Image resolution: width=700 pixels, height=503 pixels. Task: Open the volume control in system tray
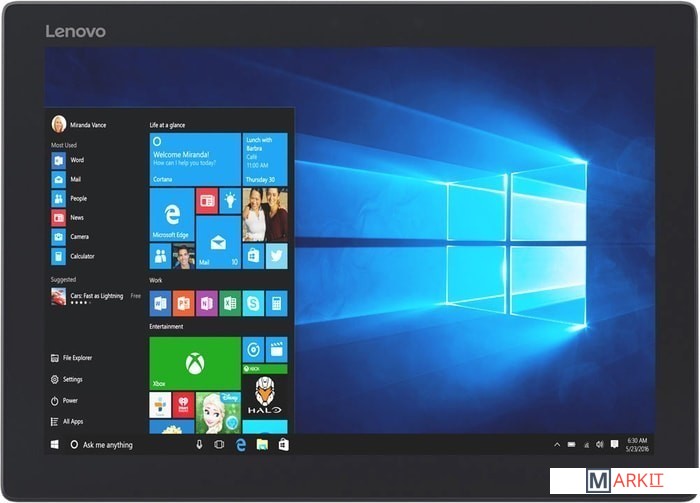pyautogui.click(x=600, y=444)
